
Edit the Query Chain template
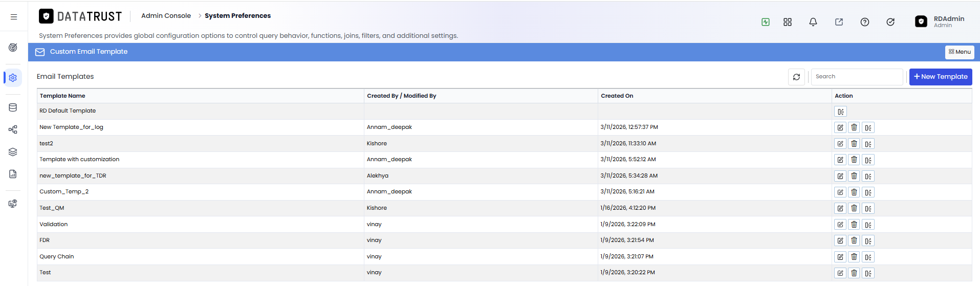[840, 257]
